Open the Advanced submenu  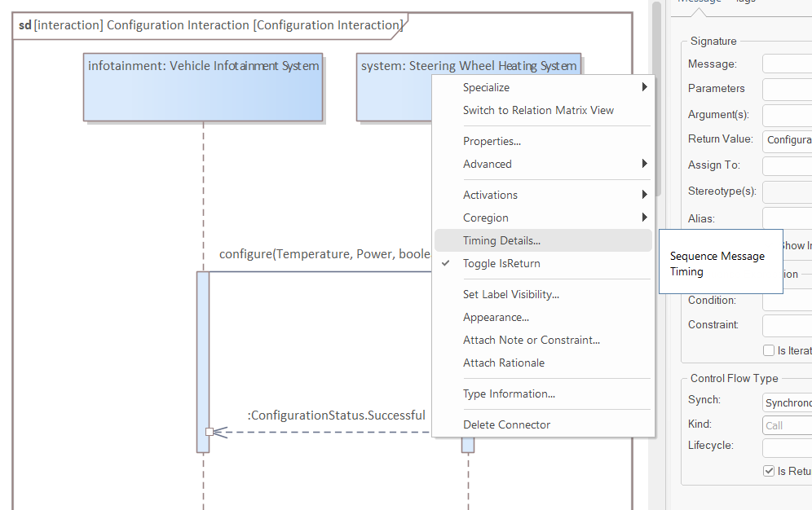[488, 164]
